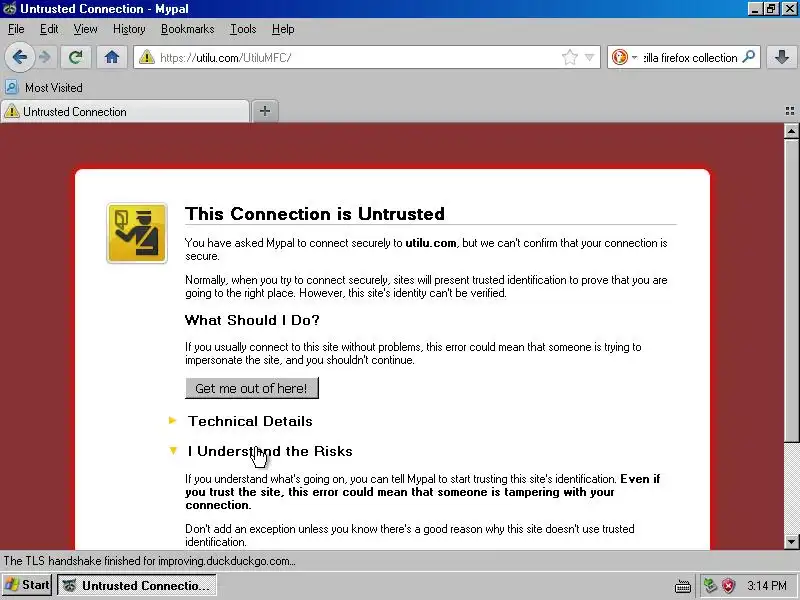The width and height of the screenshot is (800, 600).
Task: Click the 3:14 PM system clock
Action: tap(767, 585)
